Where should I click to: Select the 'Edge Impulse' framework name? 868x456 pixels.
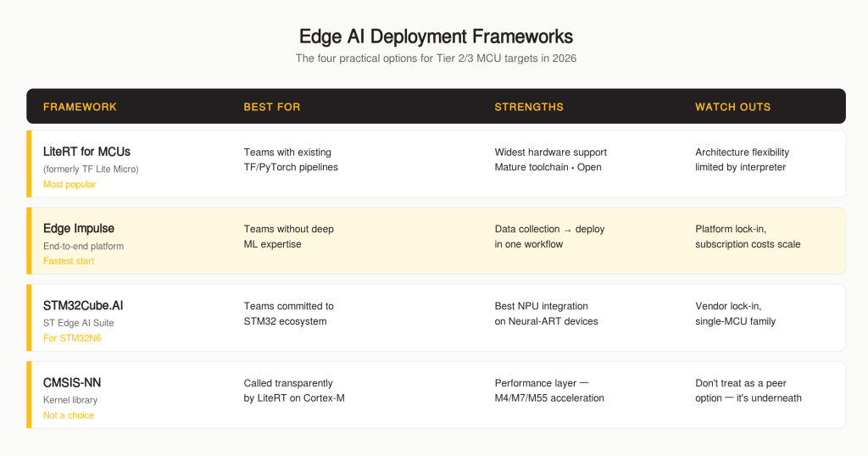[x=79, y=228]
